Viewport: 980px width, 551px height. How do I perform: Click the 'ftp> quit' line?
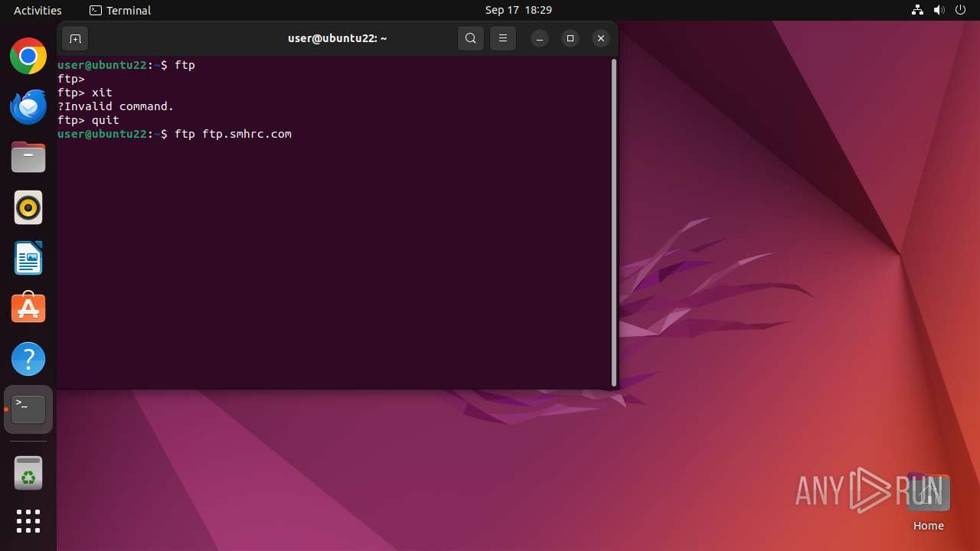88,120
